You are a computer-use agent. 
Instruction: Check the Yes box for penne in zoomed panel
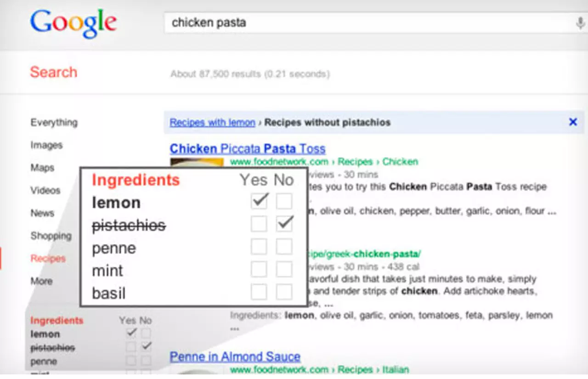coord(259,247)
